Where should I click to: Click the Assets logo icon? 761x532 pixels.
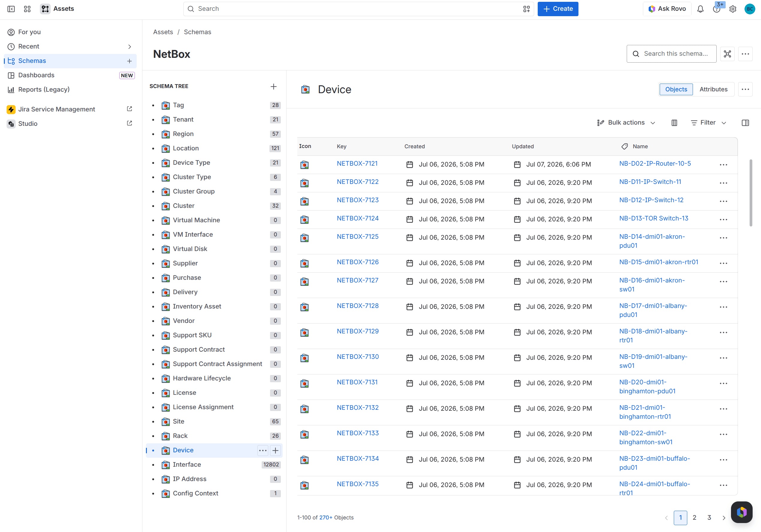click(x=45, y=9)
